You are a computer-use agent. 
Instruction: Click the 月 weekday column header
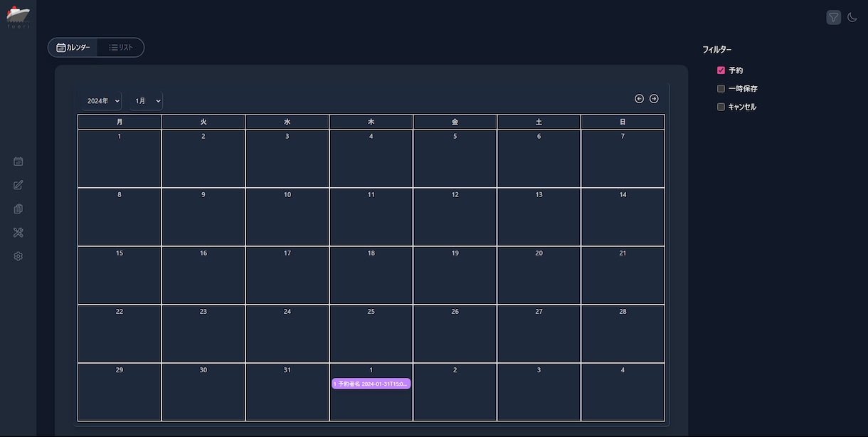[x=120, y=122]
